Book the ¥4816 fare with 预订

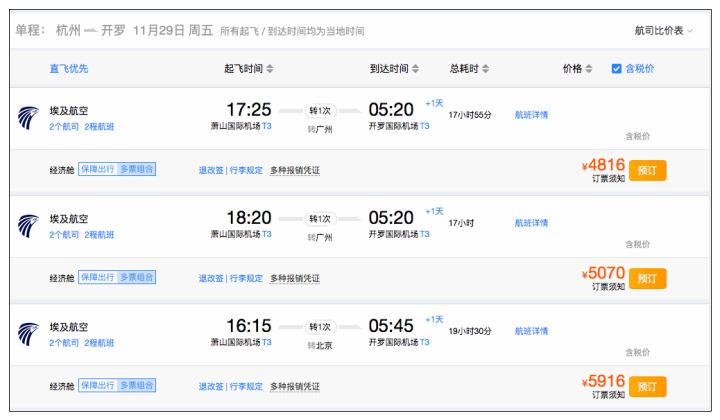(x=647, y=170)
